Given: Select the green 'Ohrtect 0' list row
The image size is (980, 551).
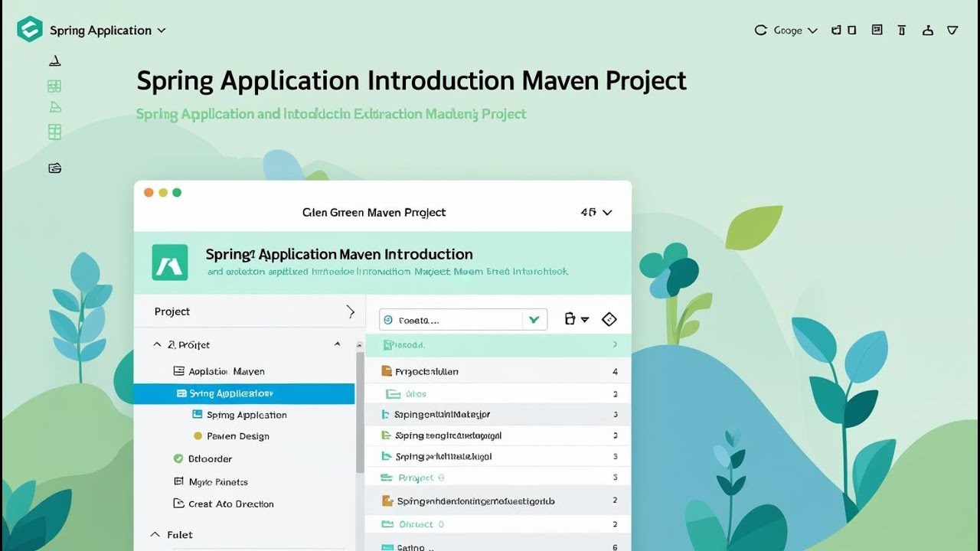Looking at the screenshot, I should click(x=498, y=524).
